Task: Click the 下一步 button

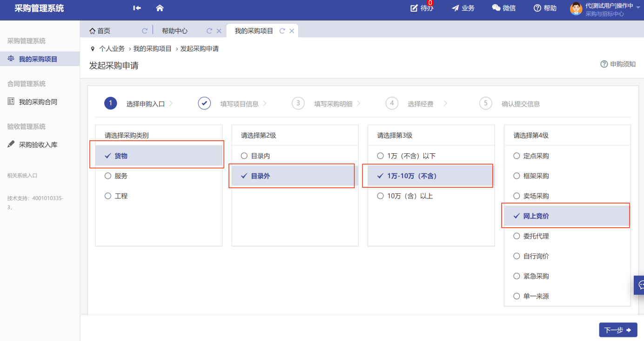Action: pos(617,330)
